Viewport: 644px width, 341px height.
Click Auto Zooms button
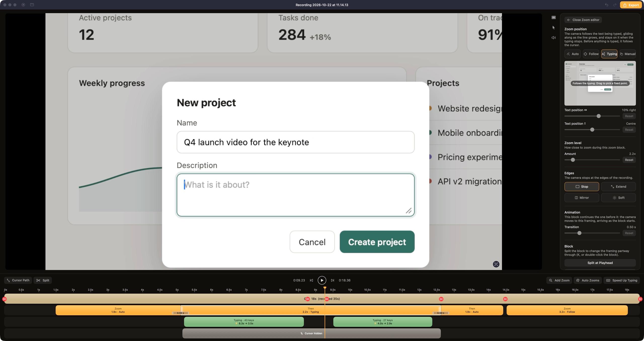click(x=588, y=280)
